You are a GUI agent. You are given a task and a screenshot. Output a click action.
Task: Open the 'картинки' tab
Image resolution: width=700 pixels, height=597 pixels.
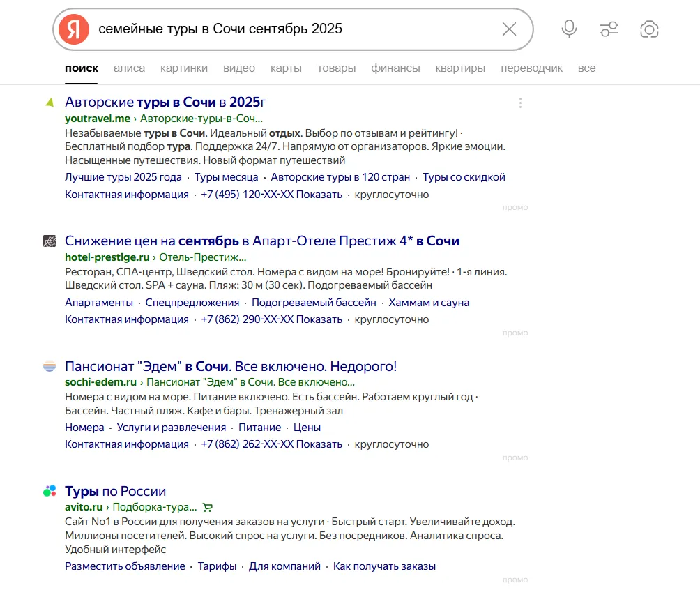(184, 68)
